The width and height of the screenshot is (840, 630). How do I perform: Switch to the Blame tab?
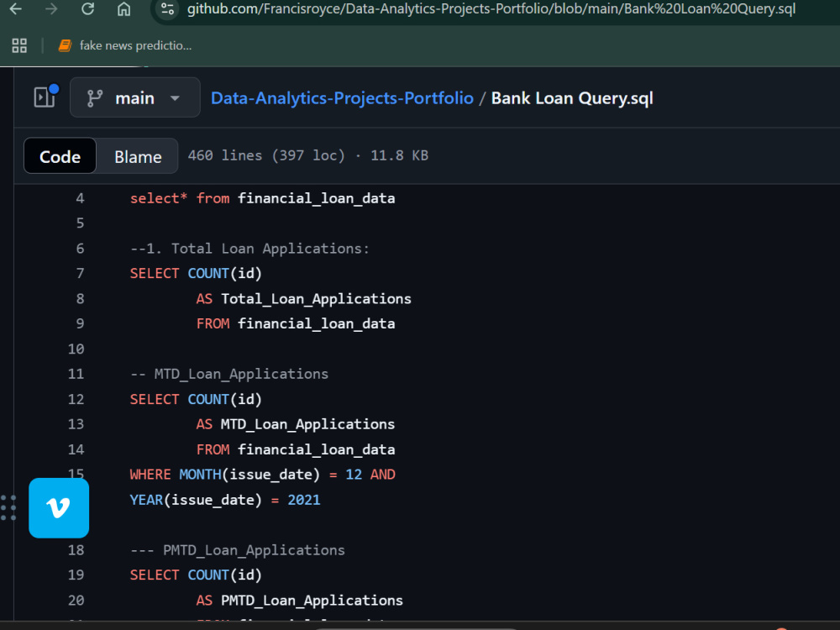coord(138,156)
